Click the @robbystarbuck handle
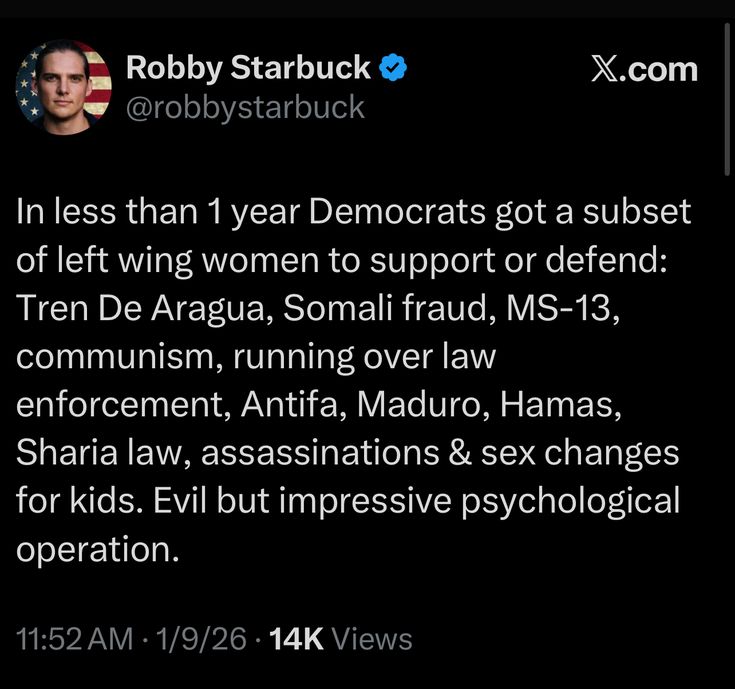Image resolution: width=735 pixels, height=689 pixels. point(245,106)
